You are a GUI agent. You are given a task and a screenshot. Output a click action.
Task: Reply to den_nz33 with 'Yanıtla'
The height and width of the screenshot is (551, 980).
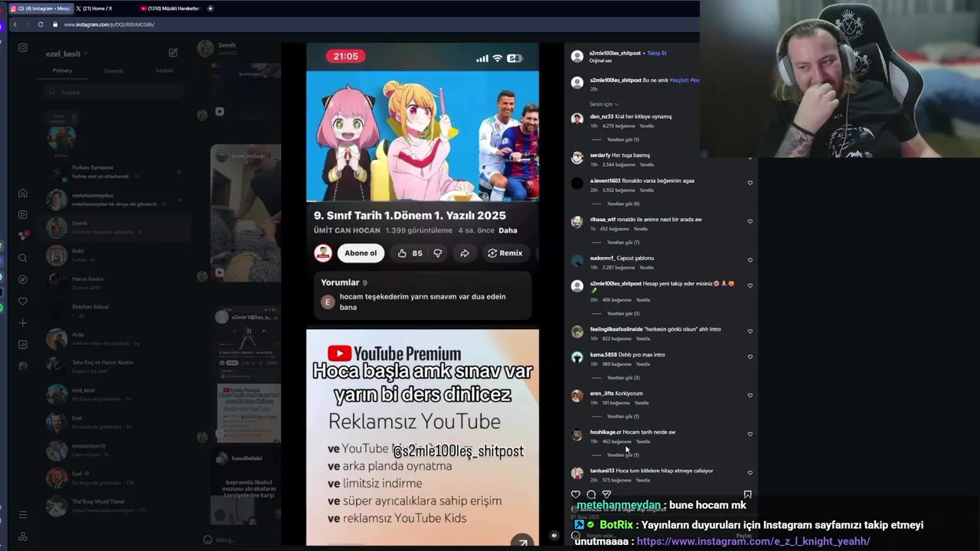point(646,126)
